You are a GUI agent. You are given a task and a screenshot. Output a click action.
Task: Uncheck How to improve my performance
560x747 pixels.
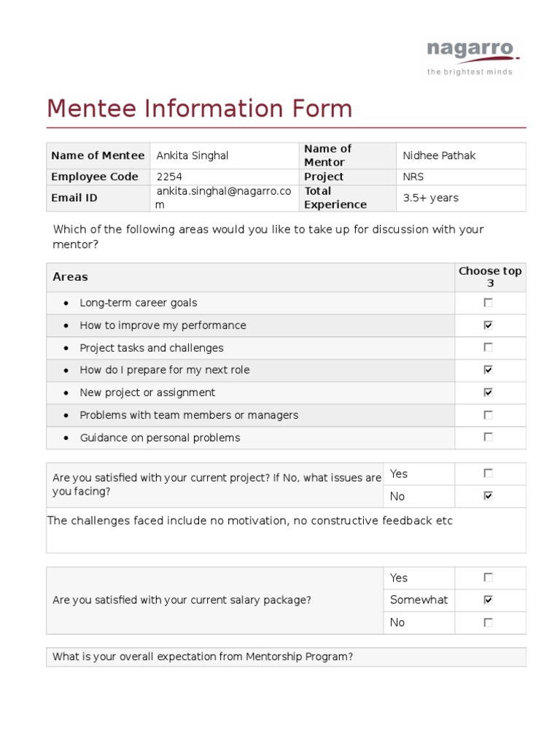click(x=488, y=325)
